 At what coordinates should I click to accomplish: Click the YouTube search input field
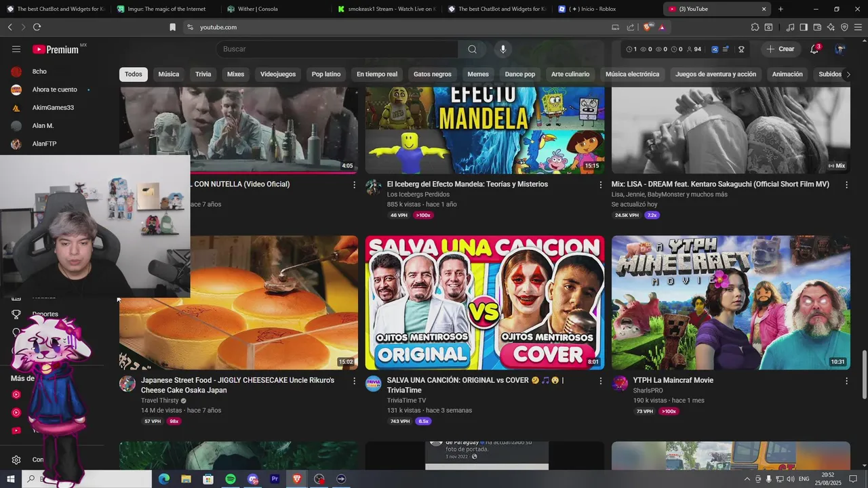click(x=338, y=49)
